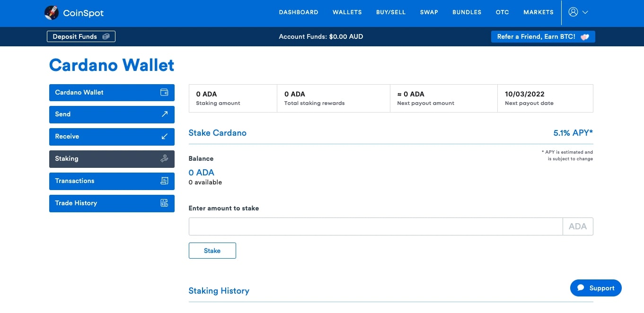Click the 0 available text
The image size is (644, 313).
205,183
